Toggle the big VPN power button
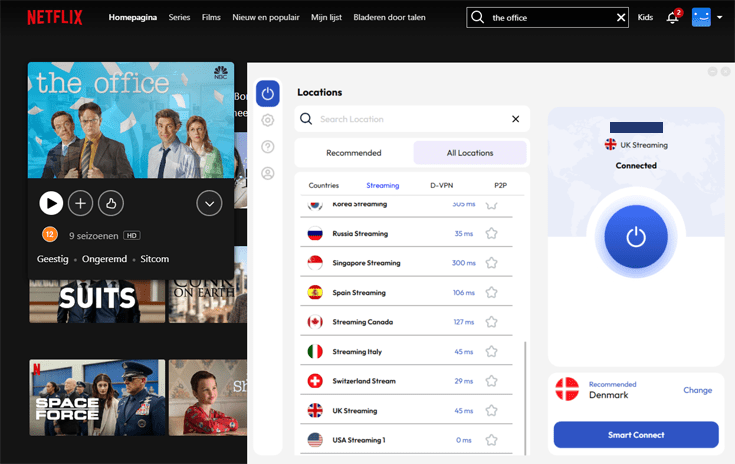Screen dimensions: 735x464 (x=636, y=237)
